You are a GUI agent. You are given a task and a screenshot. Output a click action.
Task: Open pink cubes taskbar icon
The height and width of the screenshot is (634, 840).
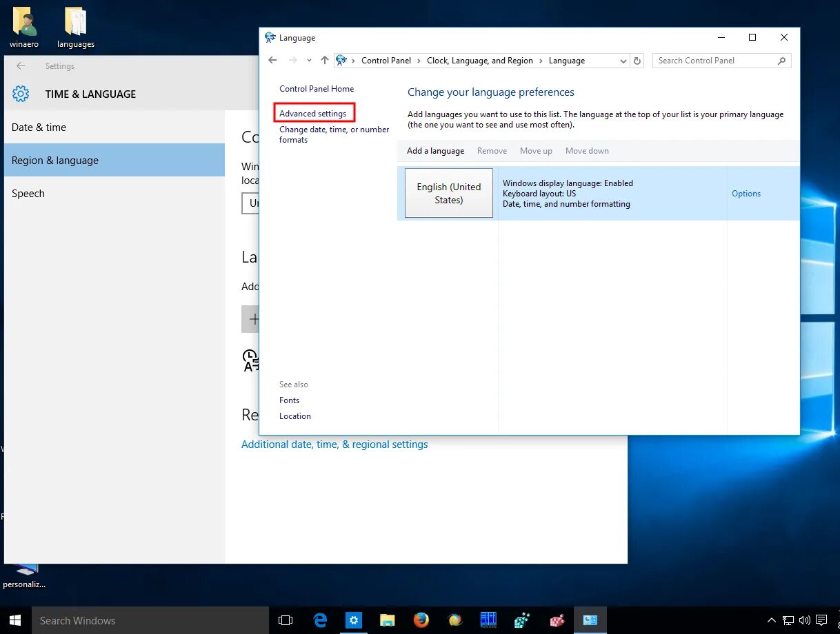(x=556, y=620)
